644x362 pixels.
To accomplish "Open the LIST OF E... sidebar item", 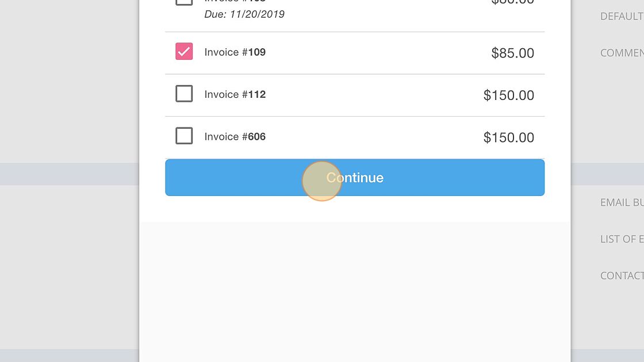I will click(x=622, y=239).
